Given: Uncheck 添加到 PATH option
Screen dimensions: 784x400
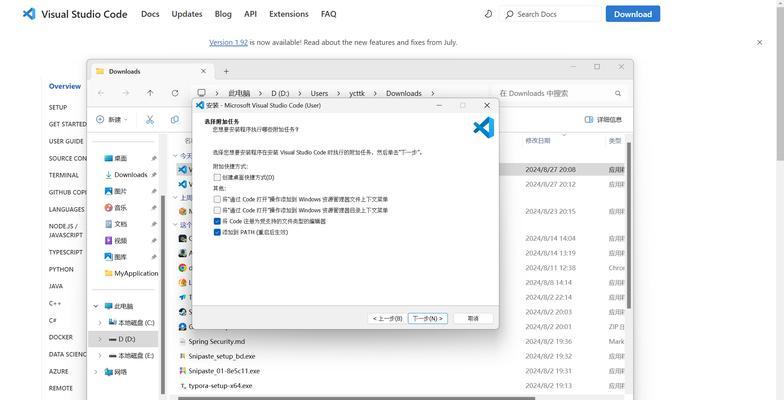Looking at the screenshot, I should (217, 232).
